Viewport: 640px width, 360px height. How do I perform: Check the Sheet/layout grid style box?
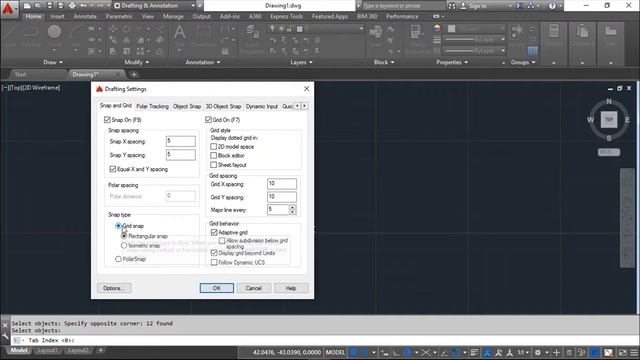tap(213, 165)
